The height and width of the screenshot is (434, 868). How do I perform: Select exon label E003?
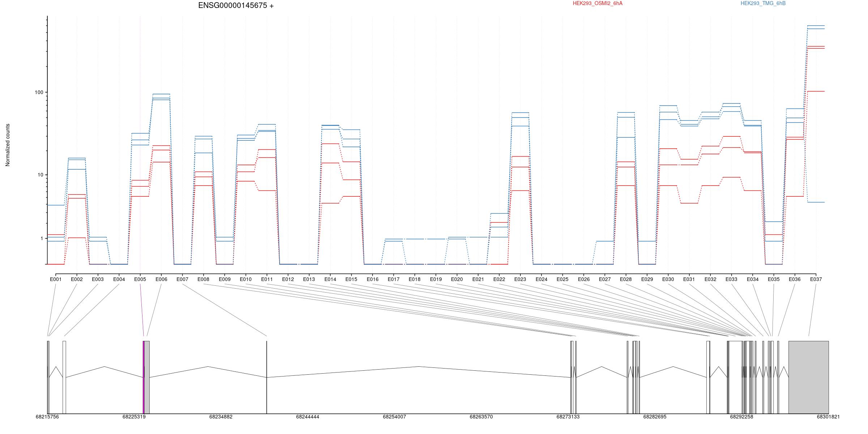(x=98, y=279)
